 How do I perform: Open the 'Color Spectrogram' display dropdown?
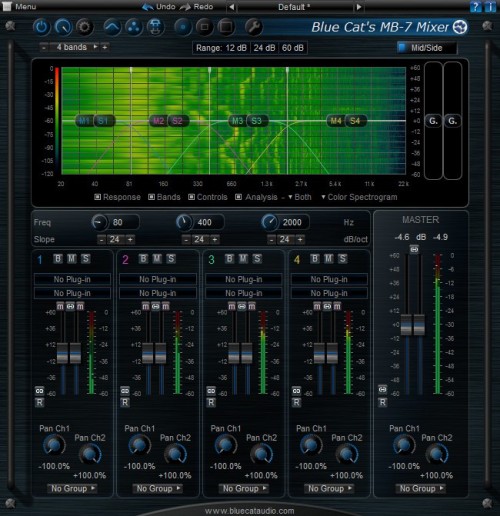pos(359,197)
